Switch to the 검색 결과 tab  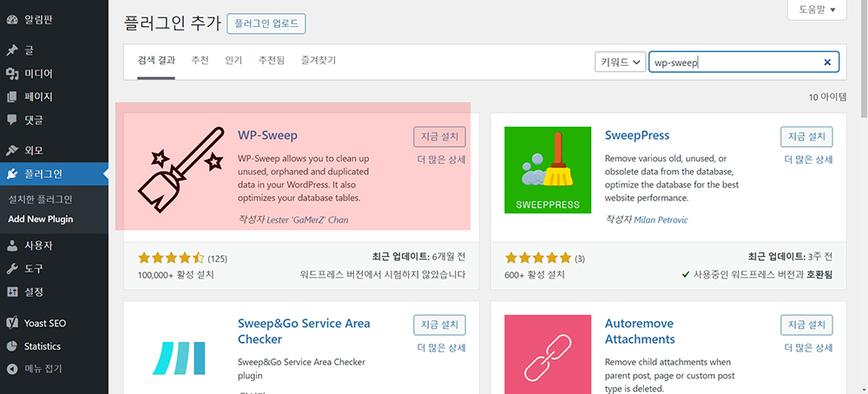coord(156,61)
